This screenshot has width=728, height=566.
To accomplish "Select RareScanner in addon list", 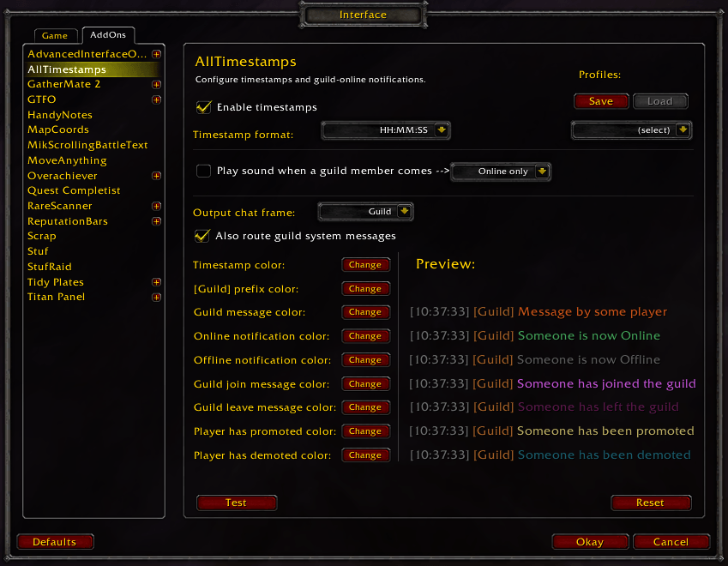I will coord(60,206).
